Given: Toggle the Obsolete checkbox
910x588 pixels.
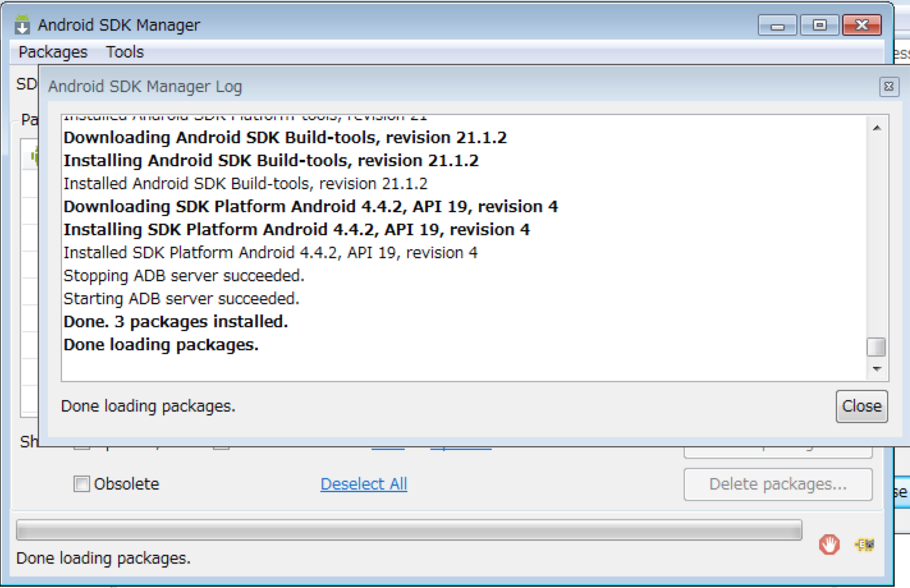Looking at the screenshot, I should [x=82, y=484].
